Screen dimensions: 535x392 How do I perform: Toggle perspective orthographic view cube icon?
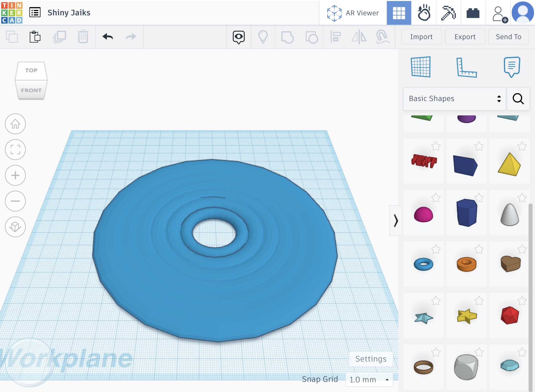pyautogui.click(x=15, y=227)
